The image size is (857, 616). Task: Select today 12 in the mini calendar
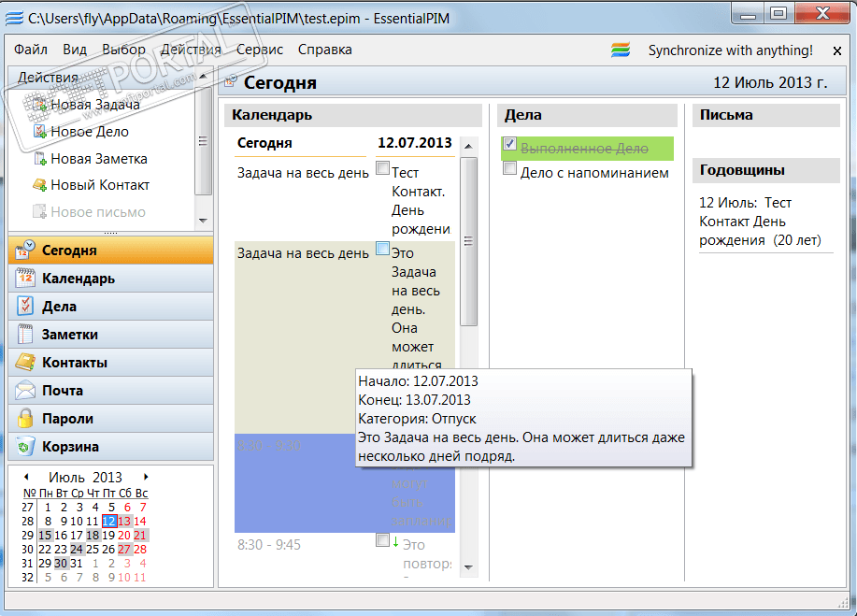pyautogui.click(x=109, y=521)
